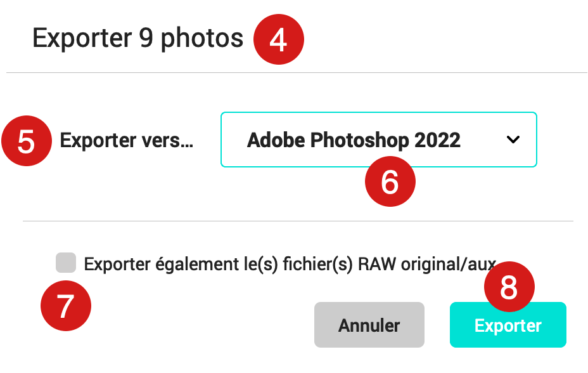Open the Adobe Photoshop 2022 combo box
Image resolution: width=588 pixels, height=373 pixels.
coord(379,140)
